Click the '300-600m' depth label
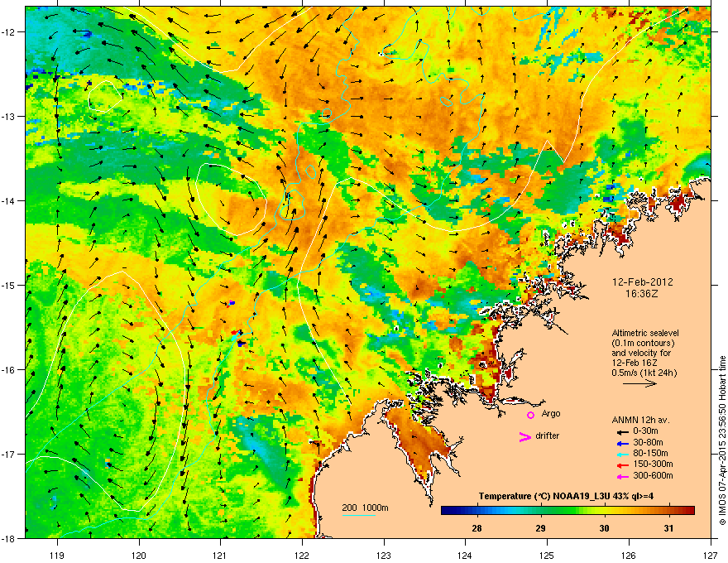728x563 pixels. pos(653,476)
